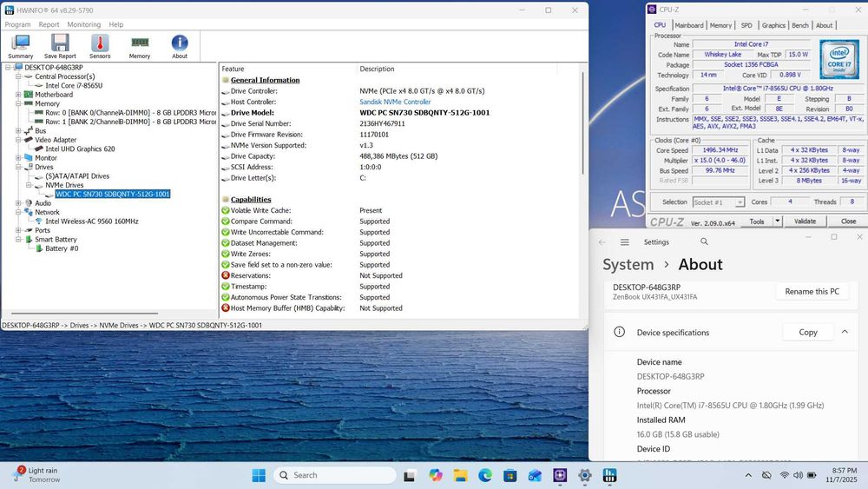Image resolution: width=868 pixels, height=489 pixels.
Task: Select Battery #0 in the tree
Action: (x=62, y=248)
